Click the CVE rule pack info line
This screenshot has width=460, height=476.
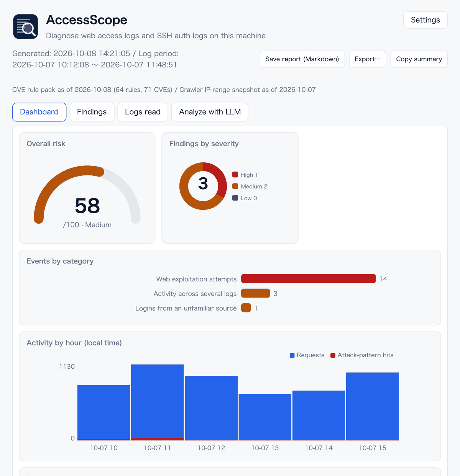click(164, 90)
